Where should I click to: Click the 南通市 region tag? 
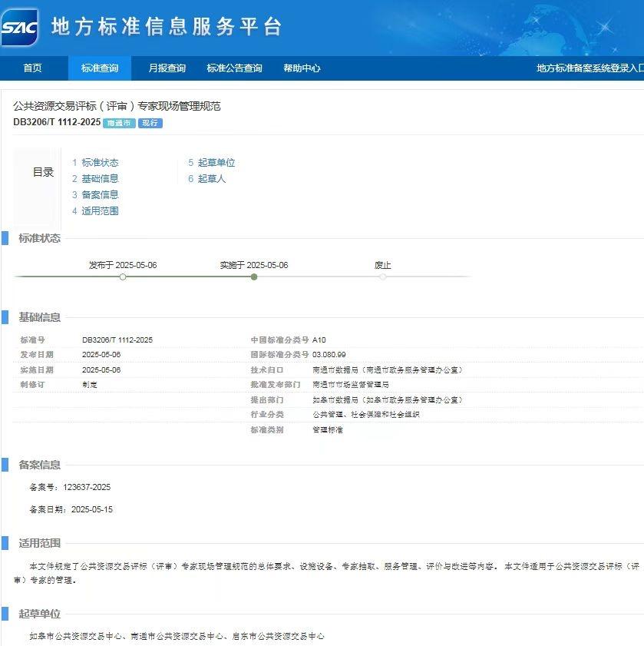click(x=119, y=123)
